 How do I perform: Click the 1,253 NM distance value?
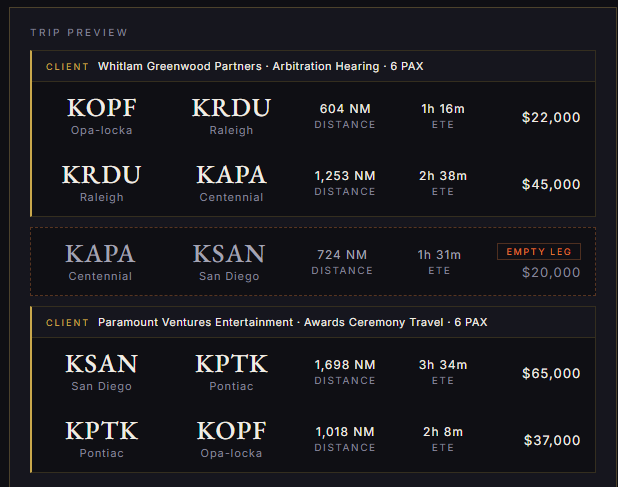point(345,176)
